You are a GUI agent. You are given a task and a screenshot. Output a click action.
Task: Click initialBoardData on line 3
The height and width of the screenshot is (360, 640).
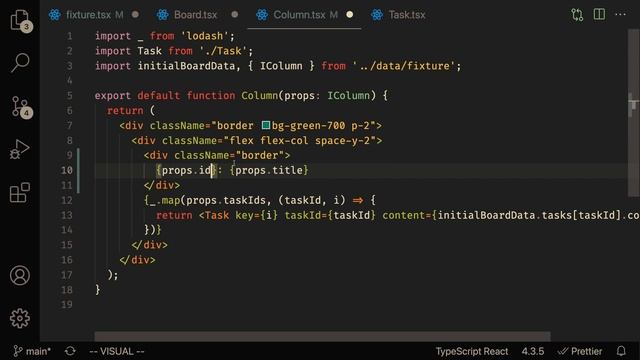coord(186,66)
